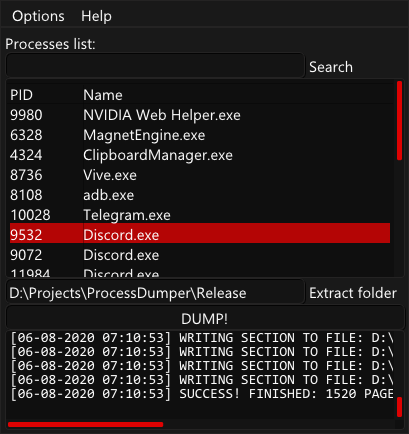Click the PID column header
Screen dimensions: 409x434
pyautogui.click(x=21, y=95)
